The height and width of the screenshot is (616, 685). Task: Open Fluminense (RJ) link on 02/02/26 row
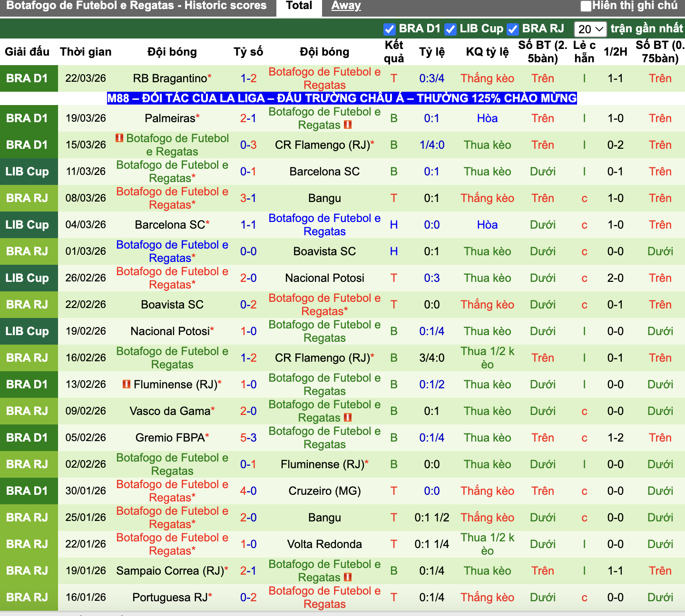323,464
